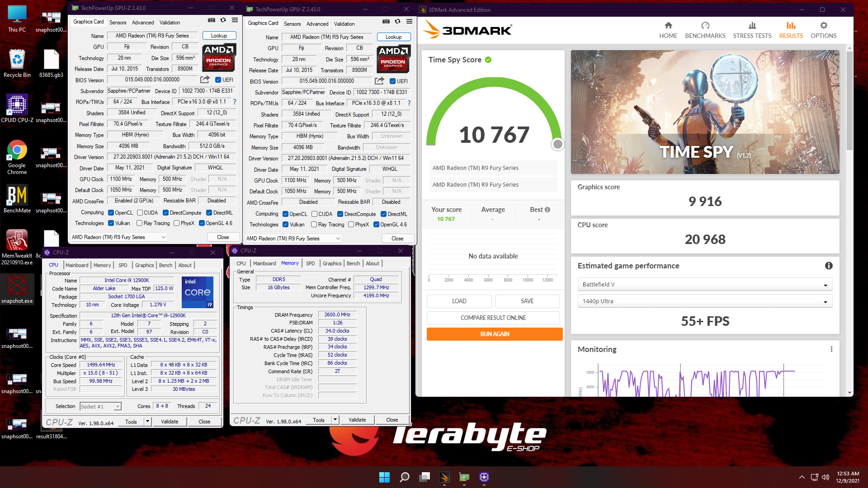Click the estimated game performance info icon
Viewport: 868px width, 488px height.
click(x=828, y=266)
